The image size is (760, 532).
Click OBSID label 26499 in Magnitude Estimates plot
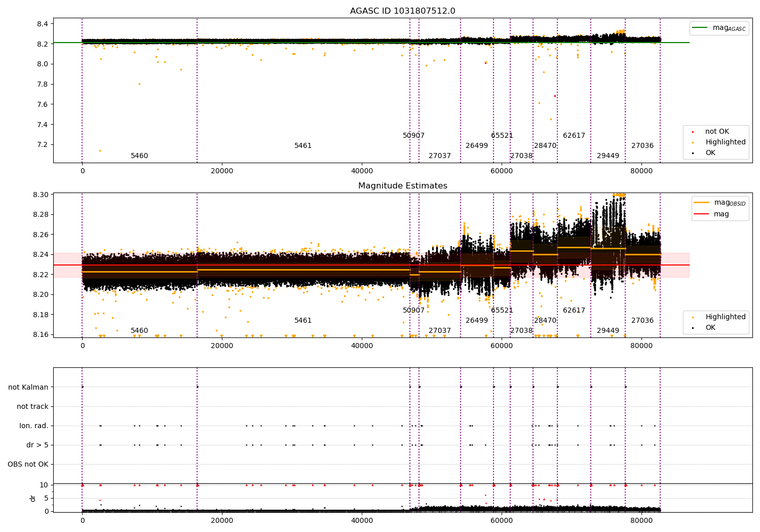click(x=477, y=321)
